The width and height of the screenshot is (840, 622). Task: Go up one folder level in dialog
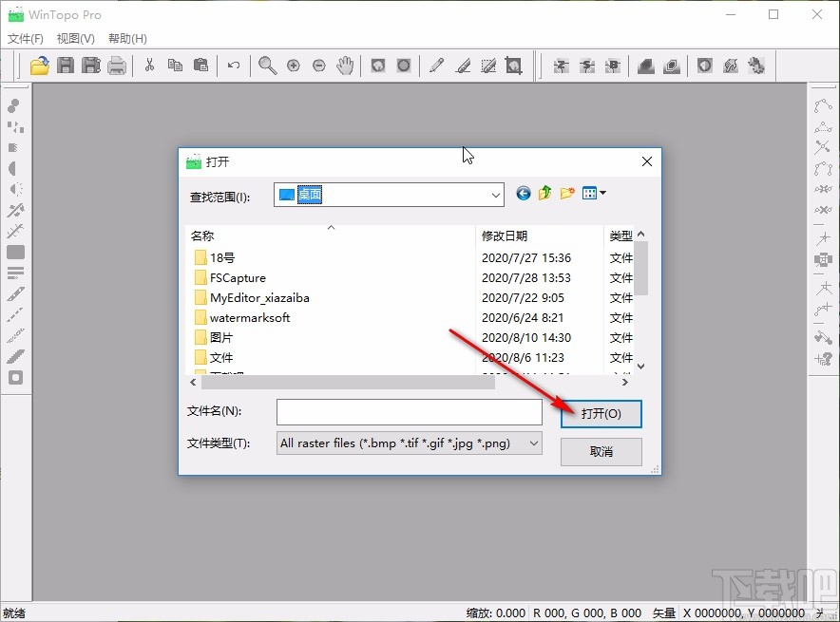(544, 193)
